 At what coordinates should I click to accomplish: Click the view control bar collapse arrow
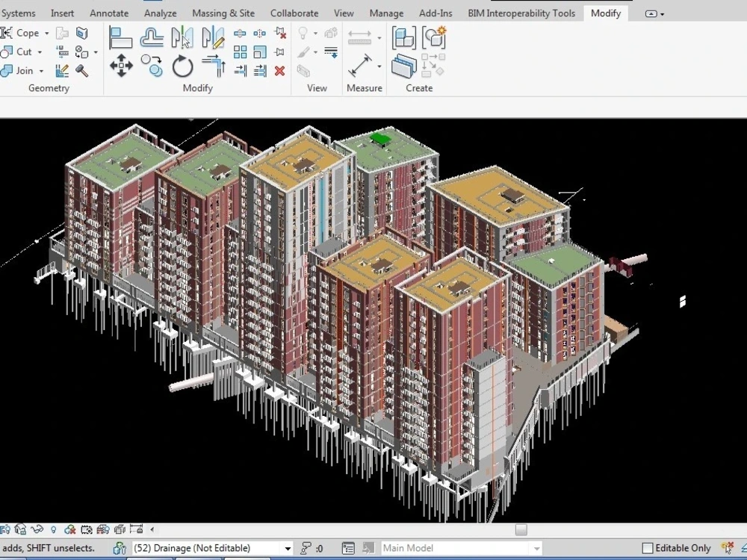click(x=152, y=529)
